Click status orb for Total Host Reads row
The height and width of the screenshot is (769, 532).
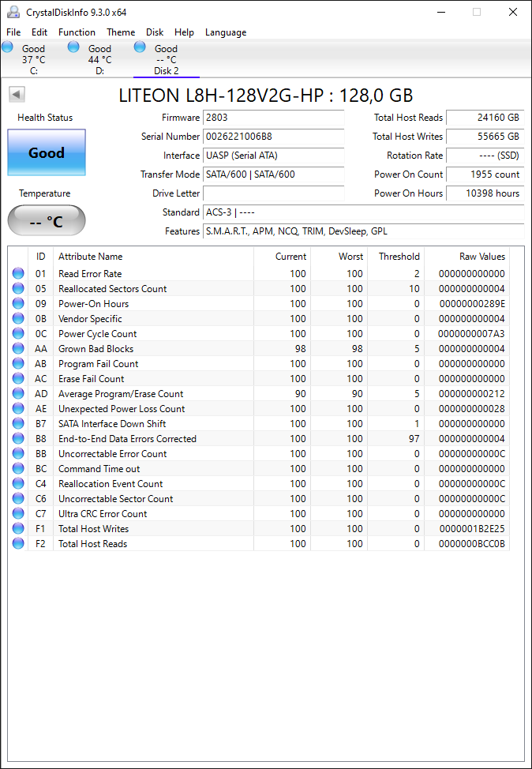18,543
